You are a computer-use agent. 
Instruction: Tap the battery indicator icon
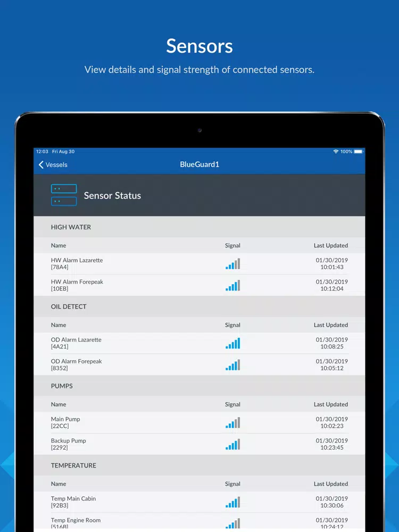[358, 151]
